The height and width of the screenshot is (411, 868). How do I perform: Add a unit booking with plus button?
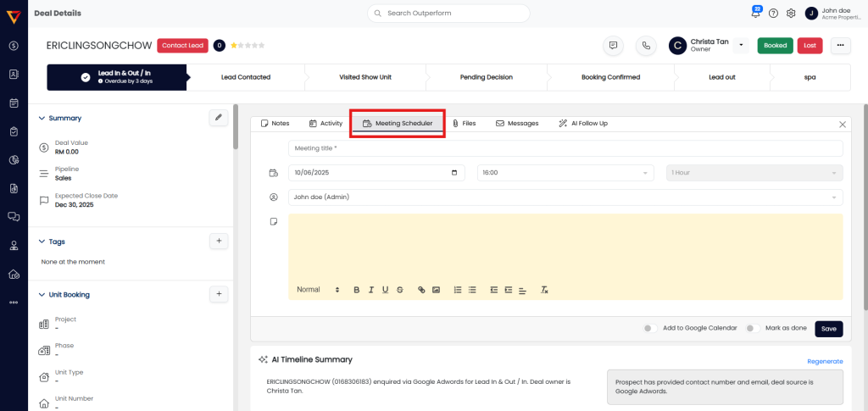pos(219,294)
